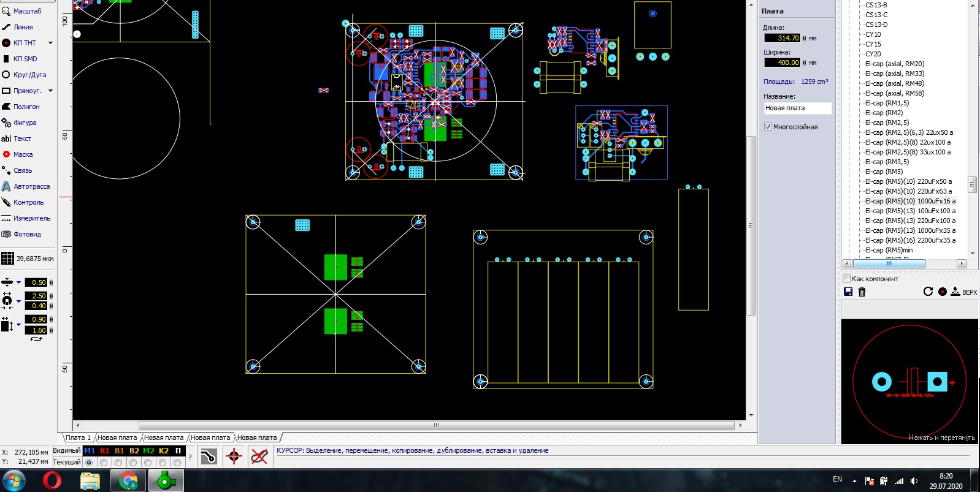
Task: Open Прямоуг. rectangle options dropdown
Action: point(50,91)
